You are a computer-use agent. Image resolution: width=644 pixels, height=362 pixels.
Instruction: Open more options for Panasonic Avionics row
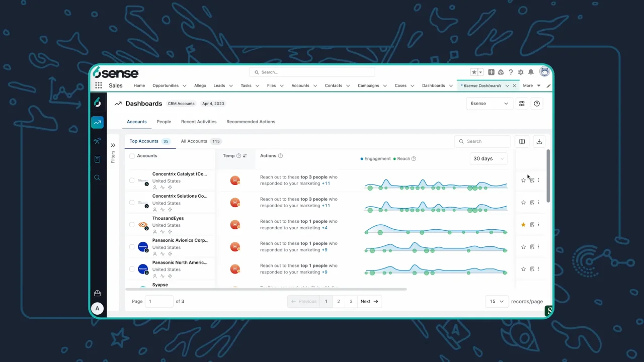(539, 247)
